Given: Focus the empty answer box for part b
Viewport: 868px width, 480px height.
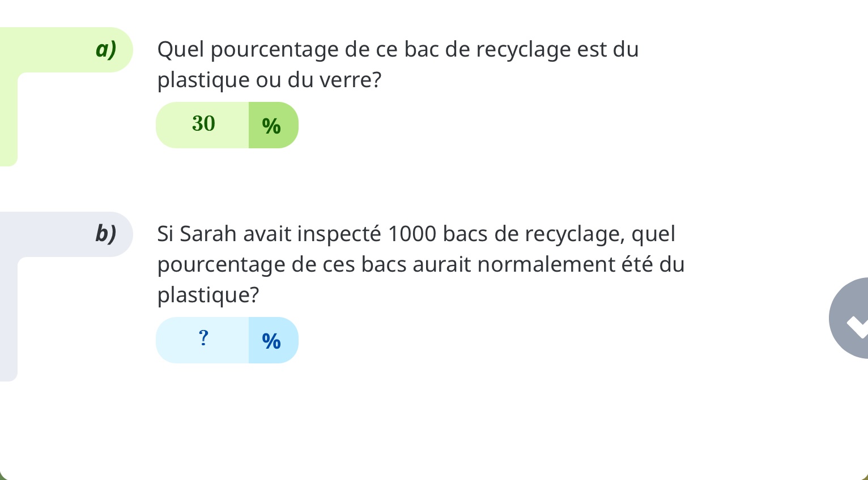Looking at the screenshot, I should tap(203, 341).
